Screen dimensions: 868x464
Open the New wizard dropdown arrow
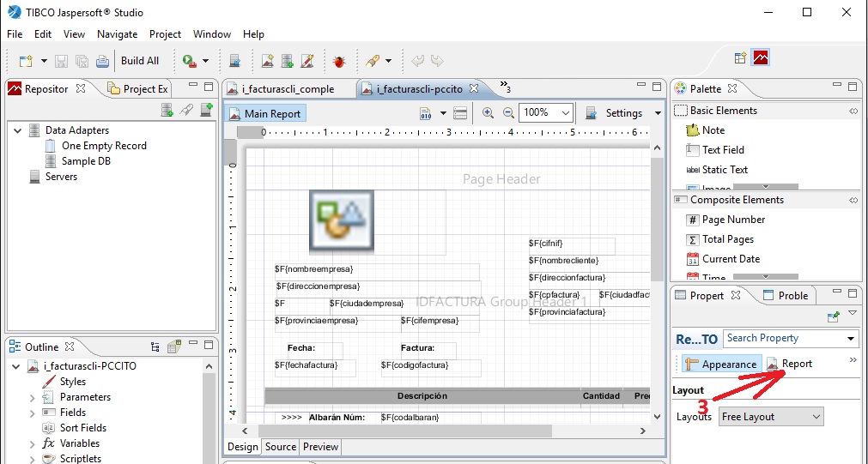pos(44,61)
